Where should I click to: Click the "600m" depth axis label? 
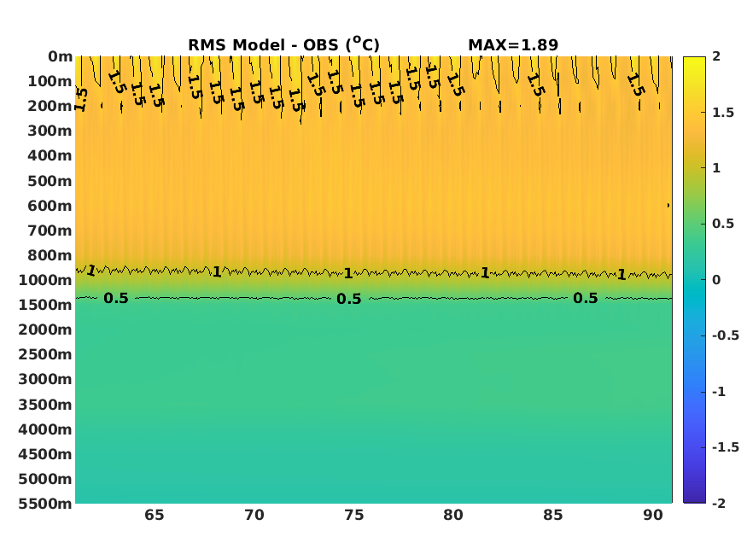(50, 206)
